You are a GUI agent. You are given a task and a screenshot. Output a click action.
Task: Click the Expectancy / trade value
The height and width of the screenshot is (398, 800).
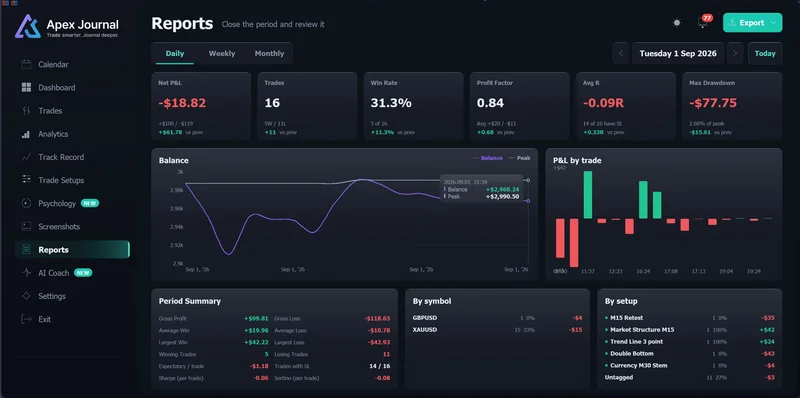[259, 366]
